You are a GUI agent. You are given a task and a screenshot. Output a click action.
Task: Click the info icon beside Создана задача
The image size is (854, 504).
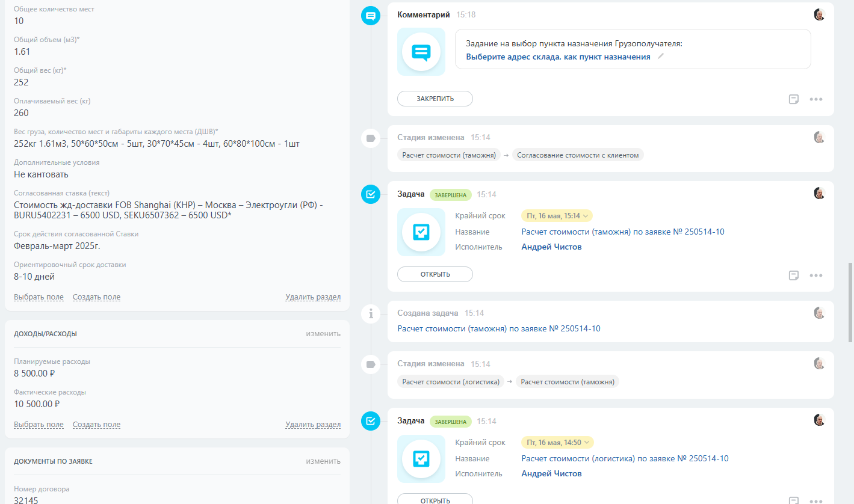(x=371, y=313)
